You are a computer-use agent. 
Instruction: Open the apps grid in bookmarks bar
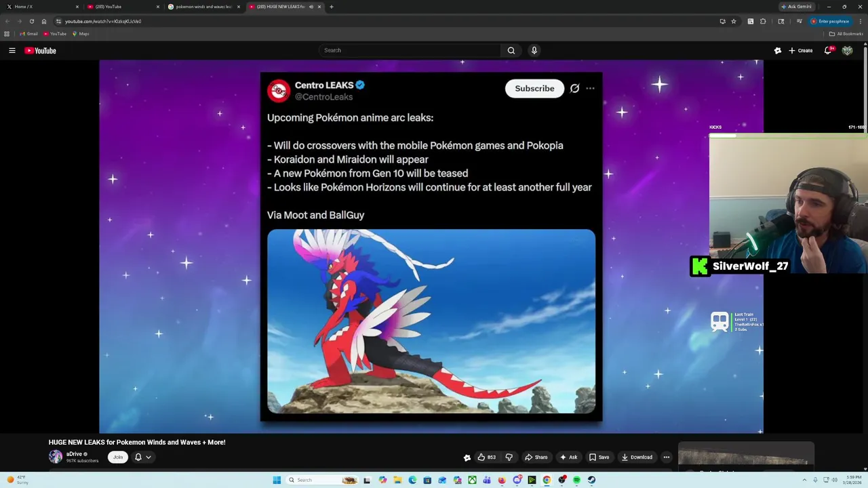point(7,34)
